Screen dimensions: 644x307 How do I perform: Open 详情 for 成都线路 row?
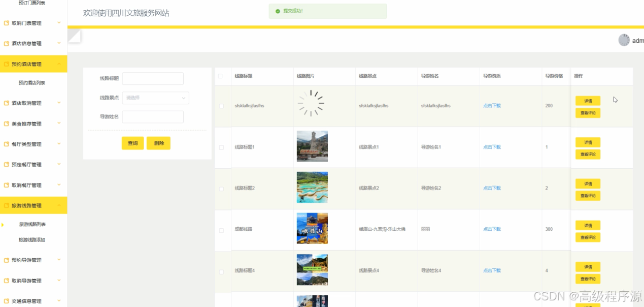click(x=588, y=225)
